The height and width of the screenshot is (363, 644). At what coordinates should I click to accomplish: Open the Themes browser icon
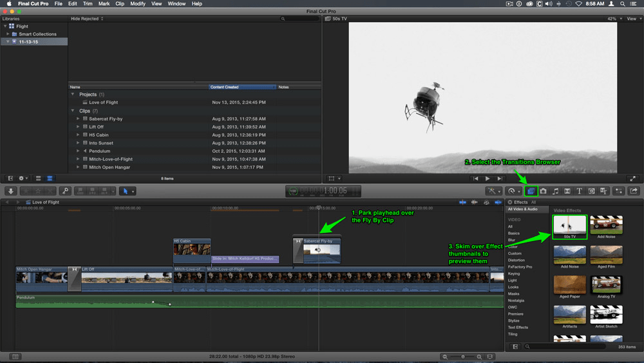pyautogui.click(x=603, y=191)
